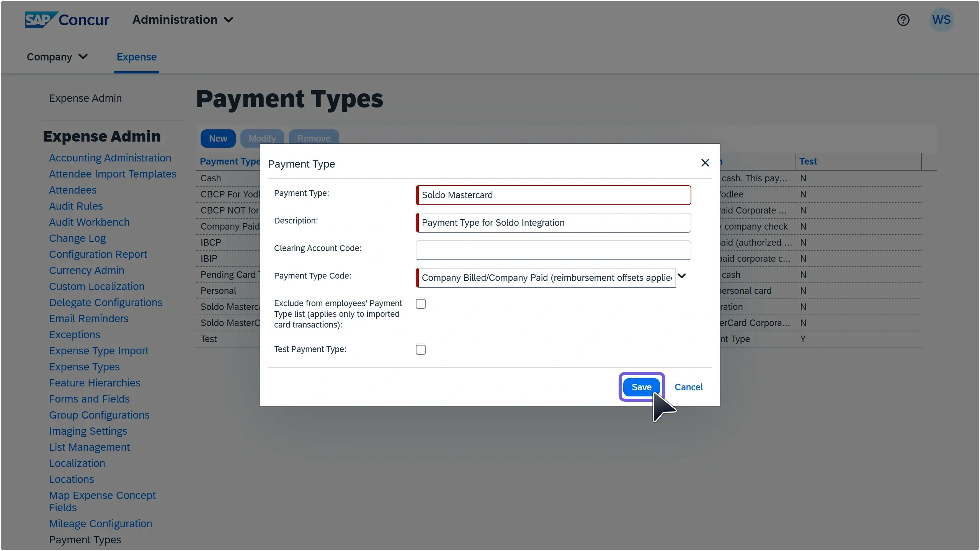
Task: Go to Expense Types
Action: [x=84, y=367]
